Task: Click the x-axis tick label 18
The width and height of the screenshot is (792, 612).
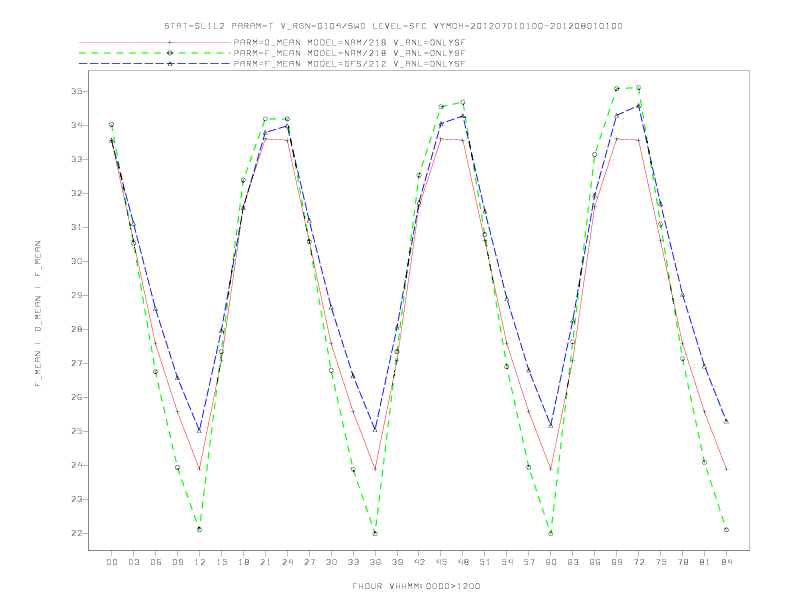Action: (x=243, y=562)
